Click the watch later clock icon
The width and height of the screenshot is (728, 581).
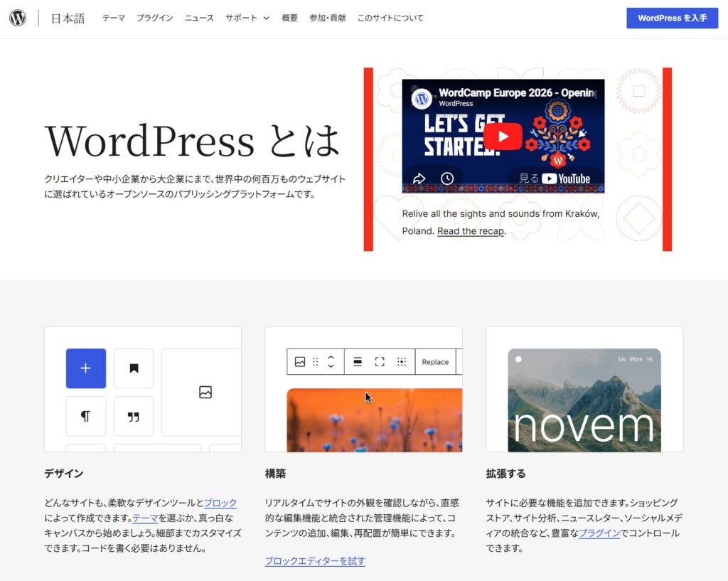point(447,178)
